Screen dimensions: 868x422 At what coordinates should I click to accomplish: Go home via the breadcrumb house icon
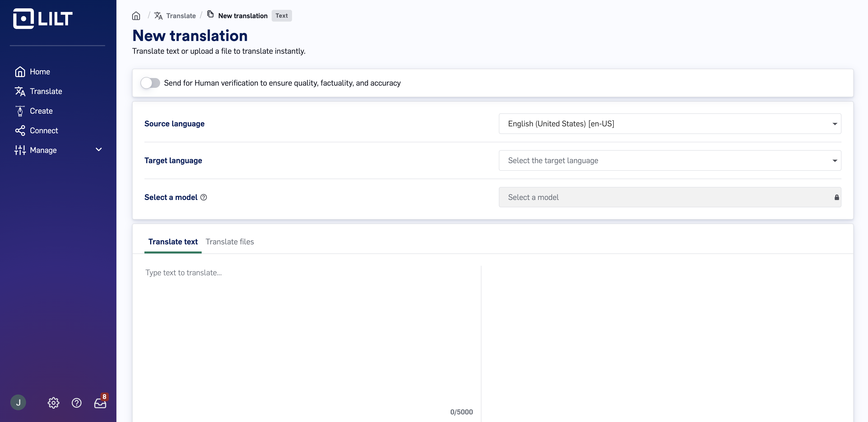(136, 16)
